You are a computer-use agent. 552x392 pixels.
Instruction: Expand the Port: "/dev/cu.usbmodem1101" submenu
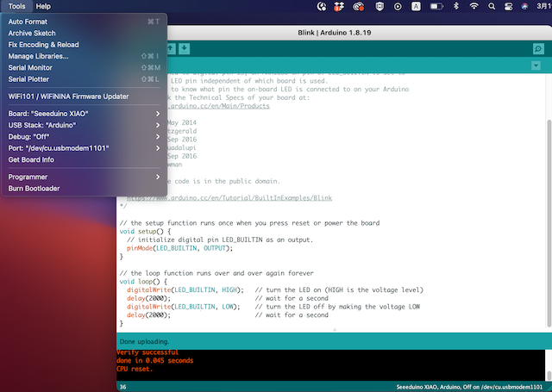85,148
